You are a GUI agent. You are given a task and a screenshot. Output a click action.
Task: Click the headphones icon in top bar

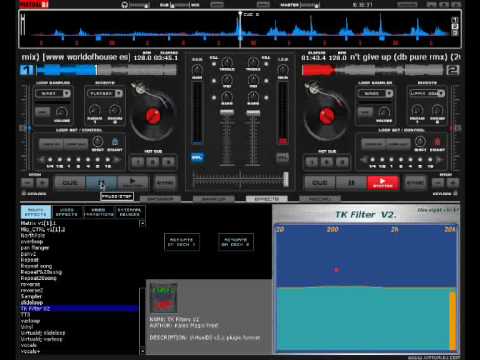click(x=125, y=5)
